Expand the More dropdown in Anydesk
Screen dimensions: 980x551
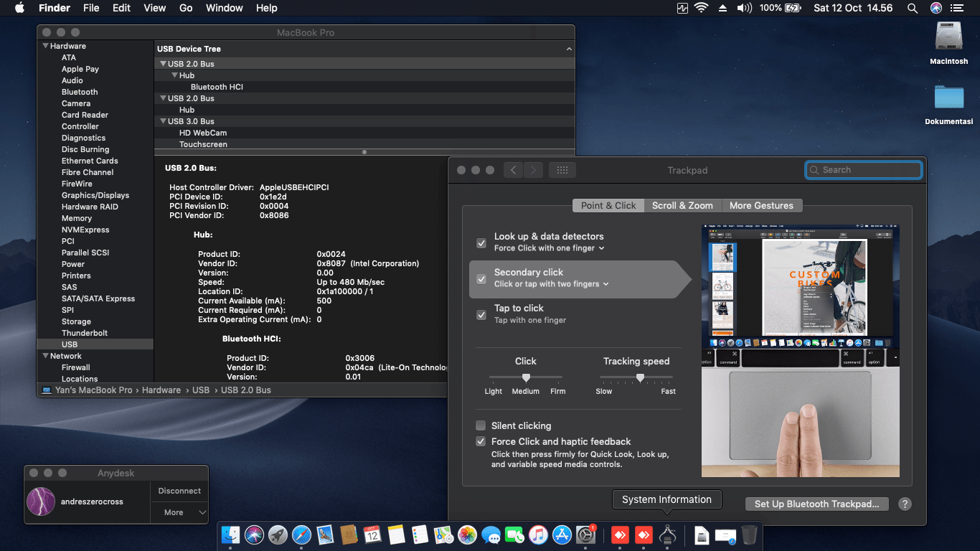click(179, 512)
